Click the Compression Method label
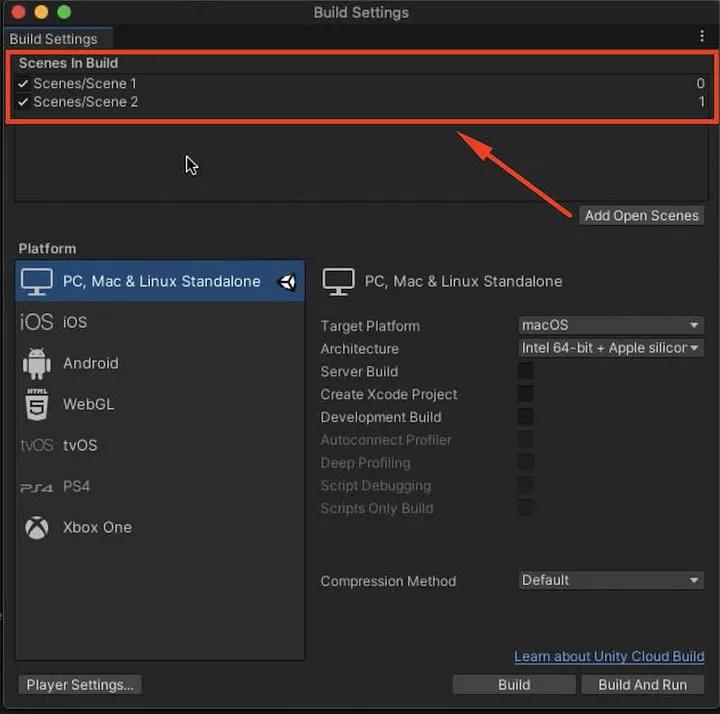Image resolution: width=720 pixels, height=714 pixels. (388, 581)
